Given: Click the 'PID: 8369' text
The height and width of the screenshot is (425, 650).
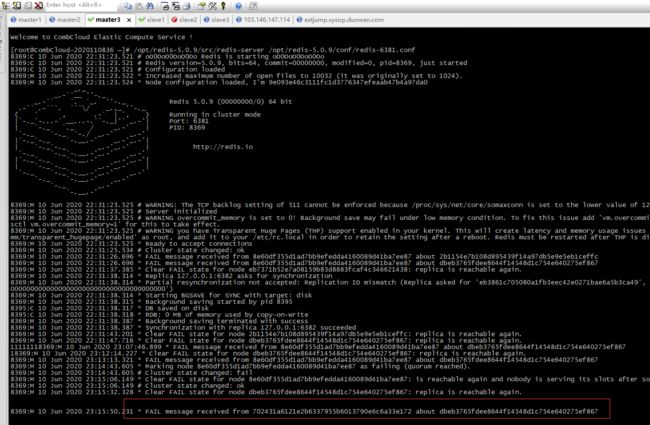Looking at the screenshot, I should click(x=187, y=127).
